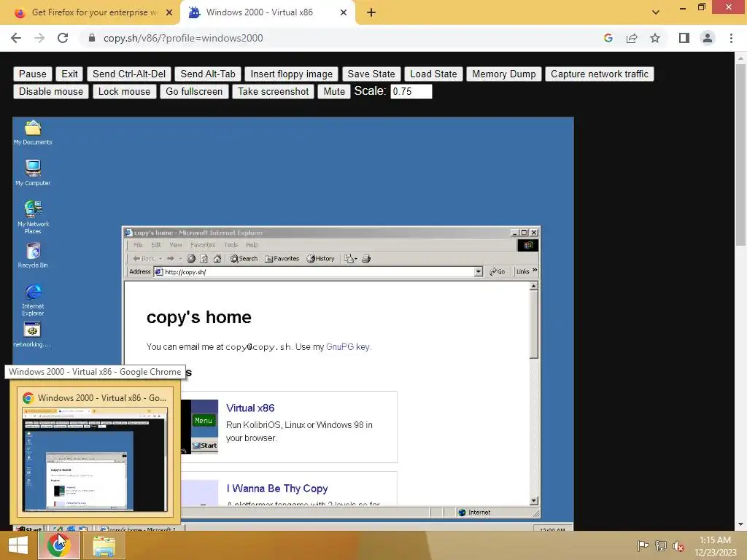Open File Explorer taskbar icon
Image resolution: width=747 pixels, height=560 pixels.
(x=104, y=545)
